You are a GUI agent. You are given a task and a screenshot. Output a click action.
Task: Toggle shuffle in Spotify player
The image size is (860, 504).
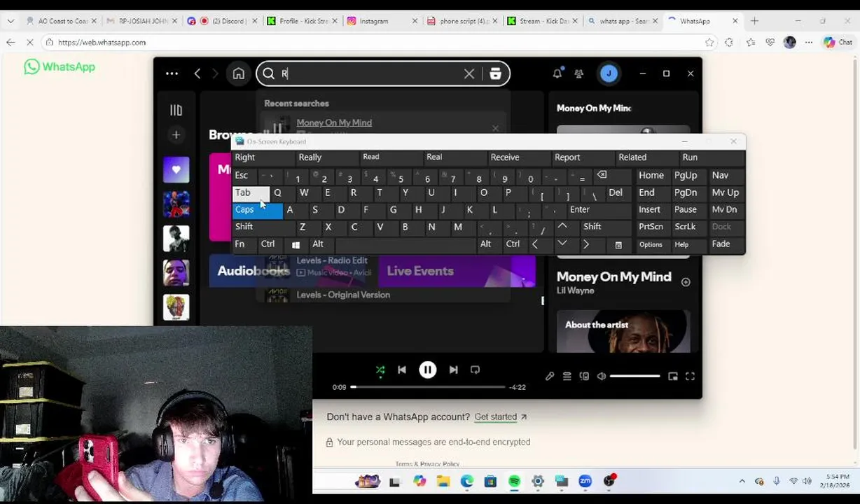[380, 370]
